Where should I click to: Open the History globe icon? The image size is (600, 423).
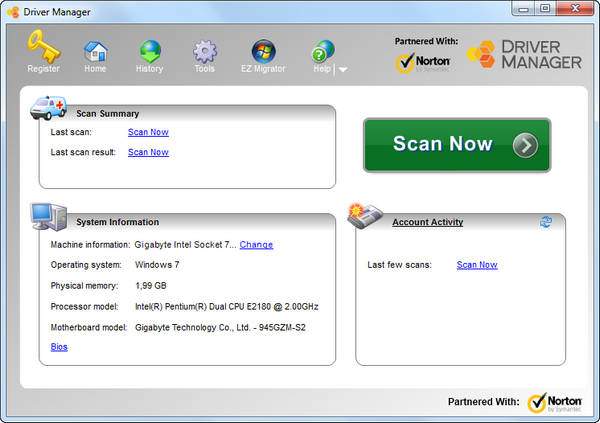pos(150,50)
